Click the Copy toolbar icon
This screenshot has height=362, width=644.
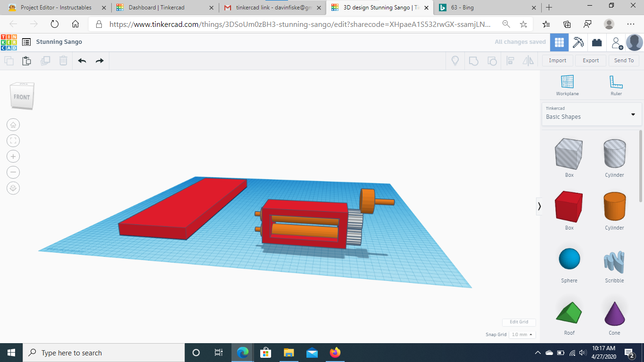(x=9, y=60)
